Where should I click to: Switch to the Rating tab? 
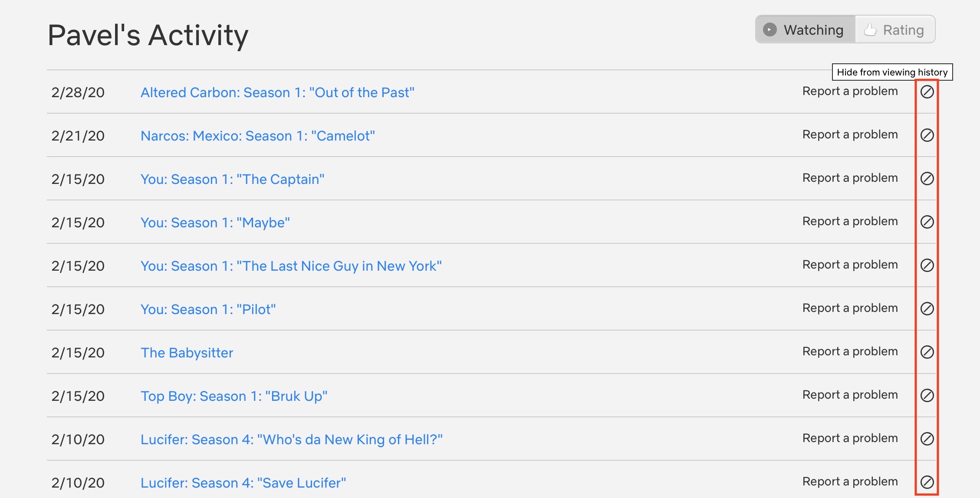(x=895, y=29)
